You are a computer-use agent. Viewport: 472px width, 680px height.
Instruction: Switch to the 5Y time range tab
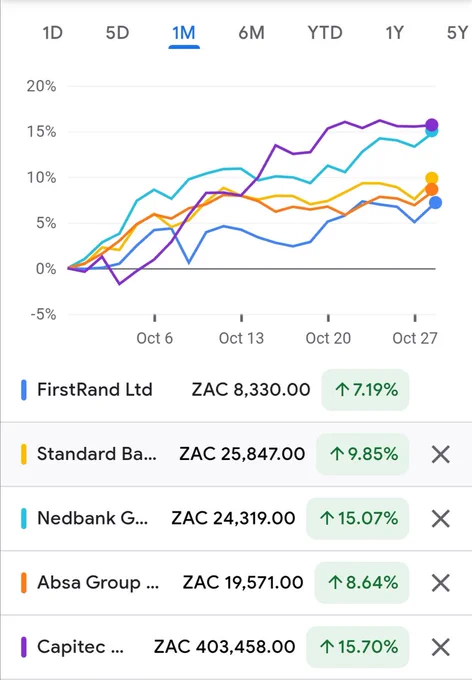pyautogui.click(x=457, y=33)
